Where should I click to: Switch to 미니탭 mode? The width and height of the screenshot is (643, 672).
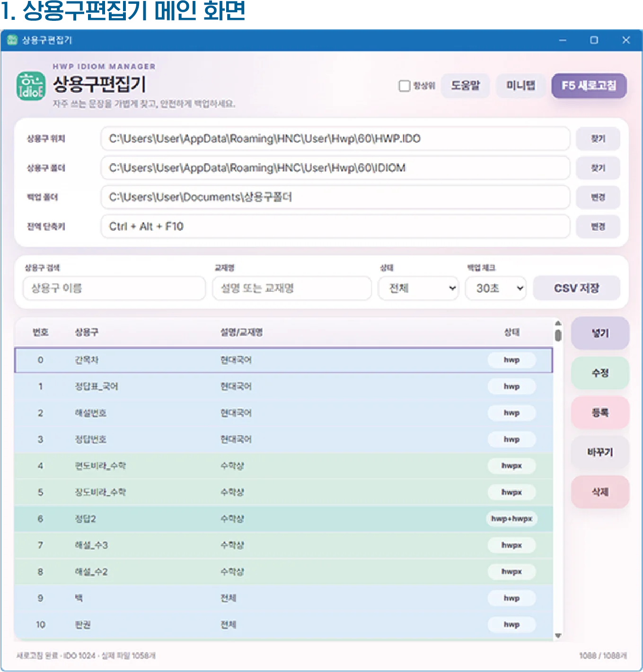(x=520, y=86)
